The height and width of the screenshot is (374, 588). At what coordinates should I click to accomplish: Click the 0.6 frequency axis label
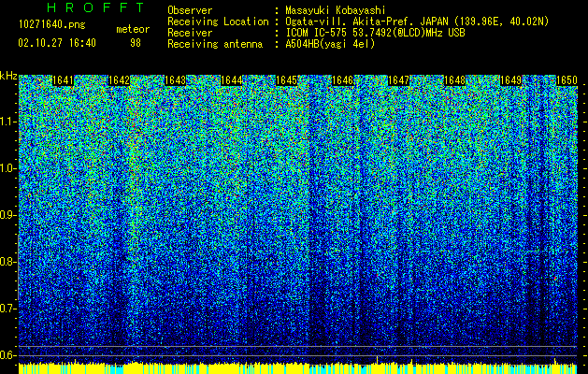point(8,355)
